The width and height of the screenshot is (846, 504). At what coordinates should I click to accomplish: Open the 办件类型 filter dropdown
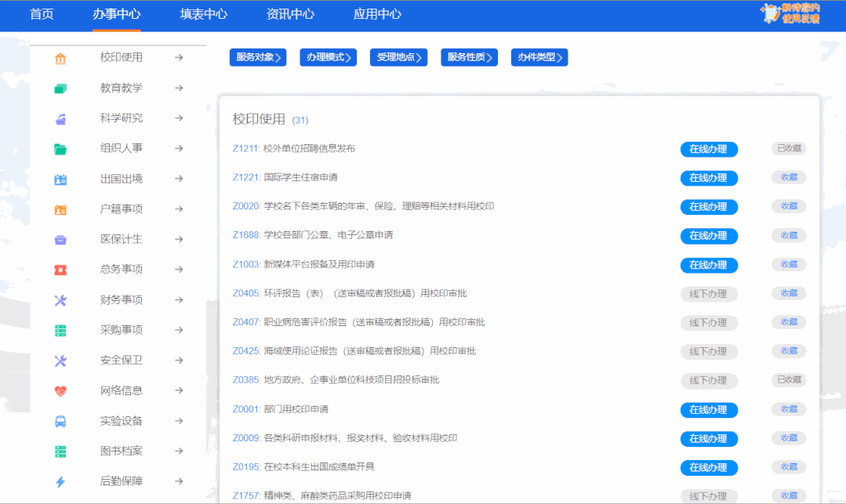coord(539,57)
